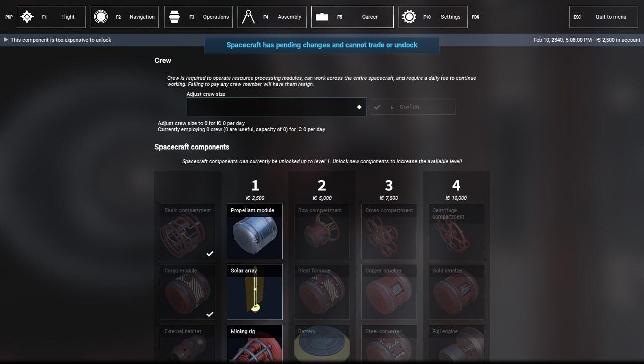644x364 pixels.
Task: Select the Assembly compass-tool icon
Action: click(x=248, y=17)
